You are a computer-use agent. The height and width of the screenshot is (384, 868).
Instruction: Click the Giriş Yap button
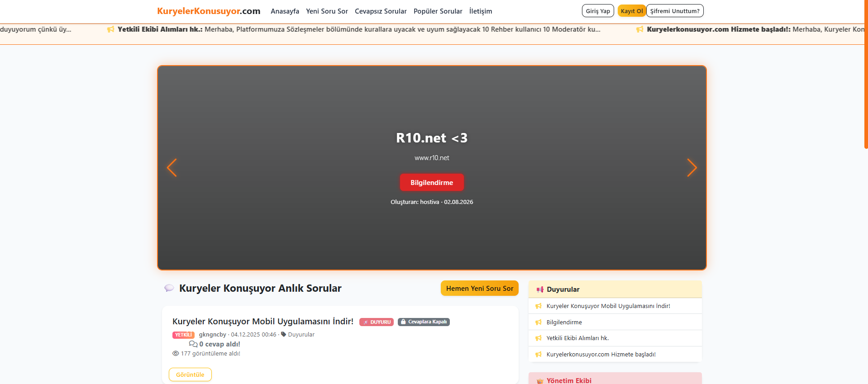[598, 11]
